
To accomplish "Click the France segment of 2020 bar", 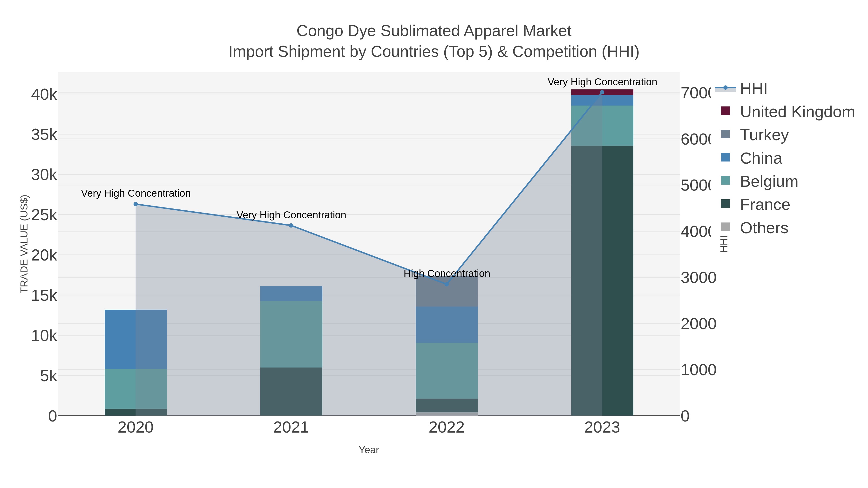I will pyautogui.click(x=136, y=412).
